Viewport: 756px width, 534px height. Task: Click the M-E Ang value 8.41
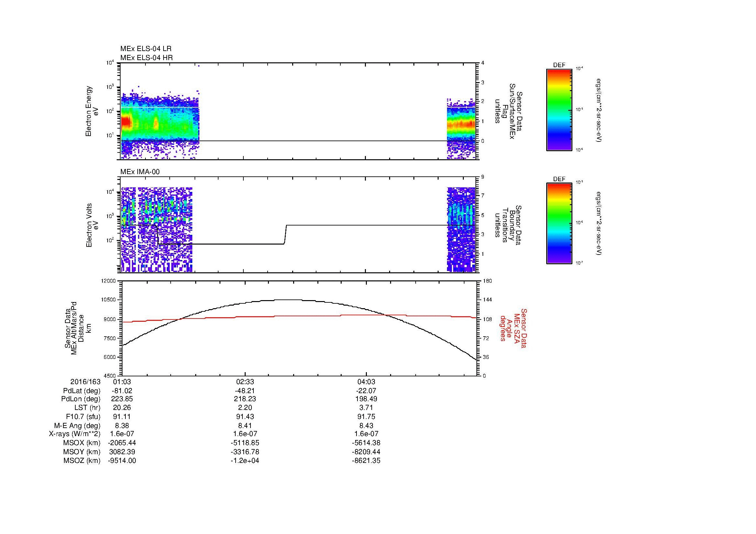tap(245, 425)
